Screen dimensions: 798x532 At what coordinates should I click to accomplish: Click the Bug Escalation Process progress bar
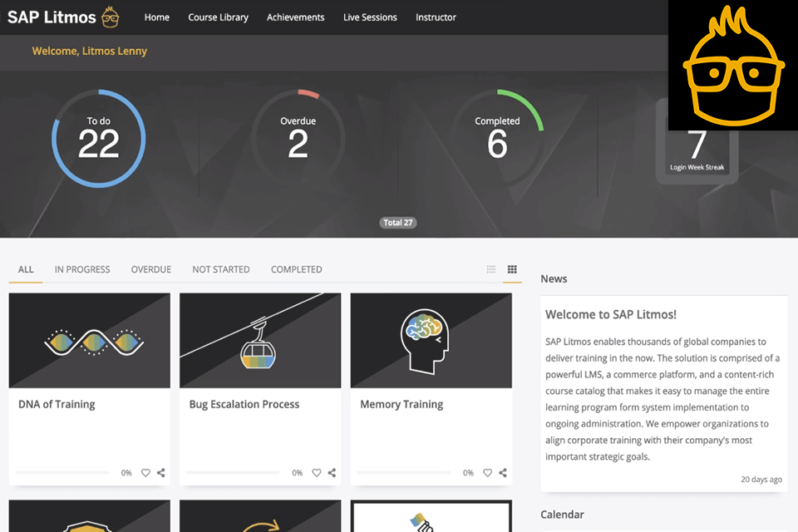tap(233, 473)
